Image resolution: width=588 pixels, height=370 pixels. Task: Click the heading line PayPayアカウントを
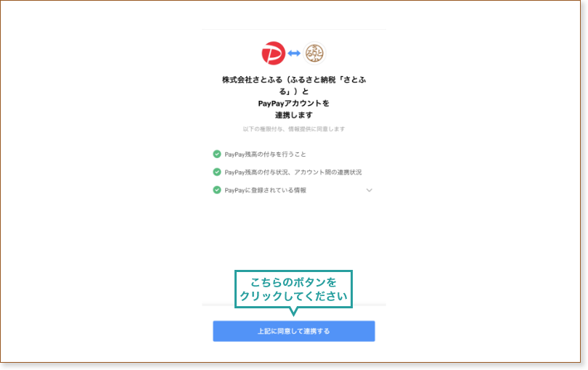pos(293,104)
